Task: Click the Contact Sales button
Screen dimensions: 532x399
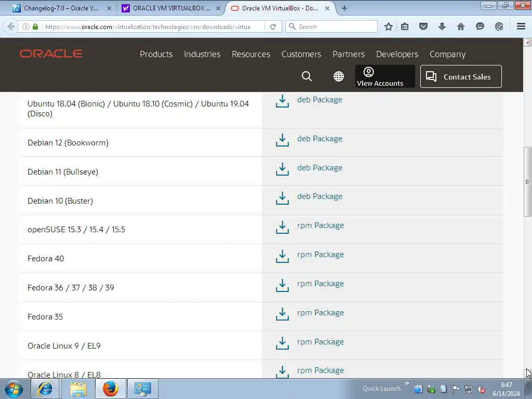Action: [461, 77]
